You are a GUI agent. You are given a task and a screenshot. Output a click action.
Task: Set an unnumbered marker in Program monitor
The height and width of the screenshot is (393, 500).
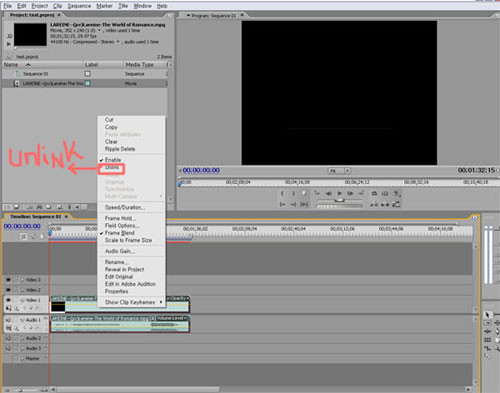[x=304, y=193]
